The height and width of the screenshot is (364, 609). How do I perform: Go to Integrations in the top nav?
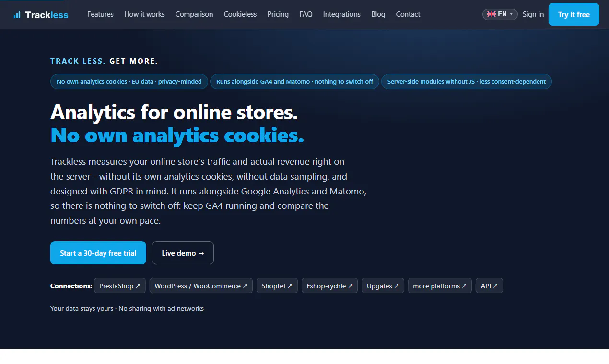pyautogui.click(x=342, y=14)
